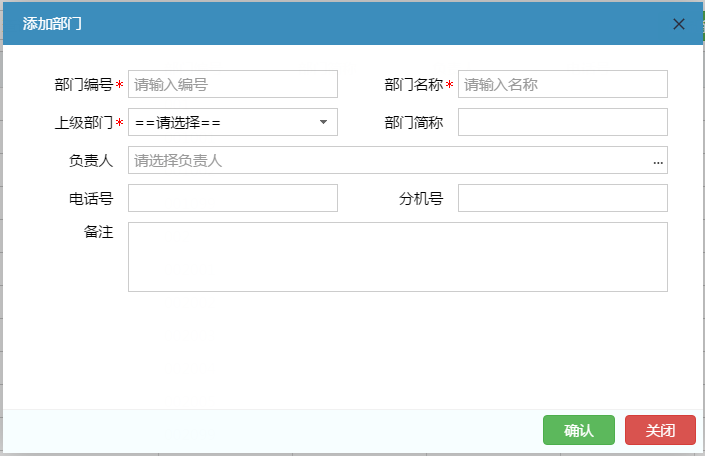
Task: Click the 分机号 label text
Action: [421, 199]
